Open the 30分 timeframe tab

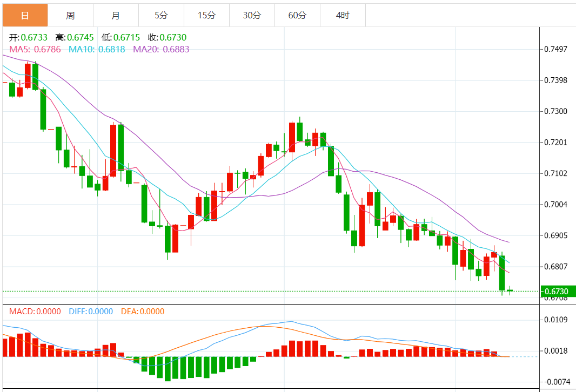click(252, 16)
